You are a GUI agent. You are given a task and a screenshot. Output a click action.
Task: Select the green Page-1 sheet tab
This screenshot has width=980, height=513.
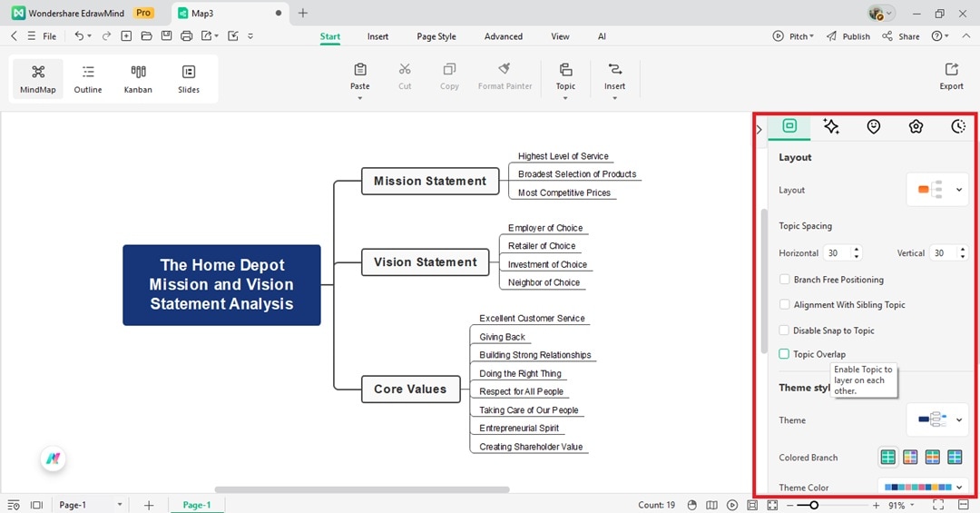click(x=197, y=505)
